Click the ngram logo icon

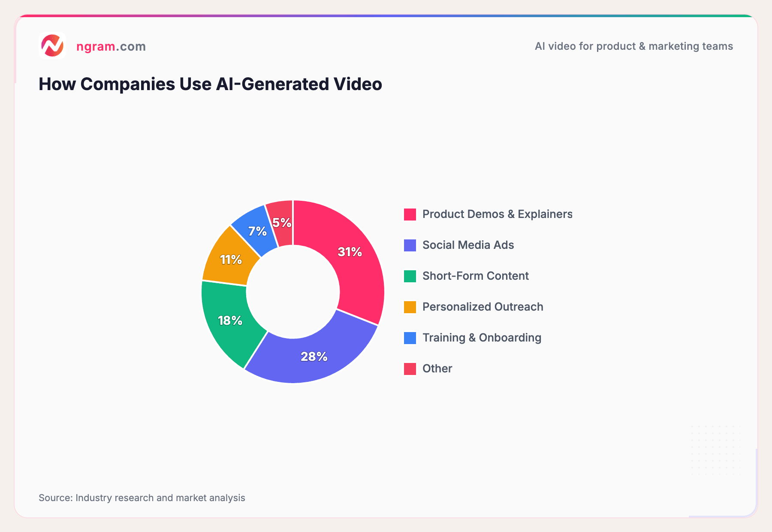click(53, 46)
